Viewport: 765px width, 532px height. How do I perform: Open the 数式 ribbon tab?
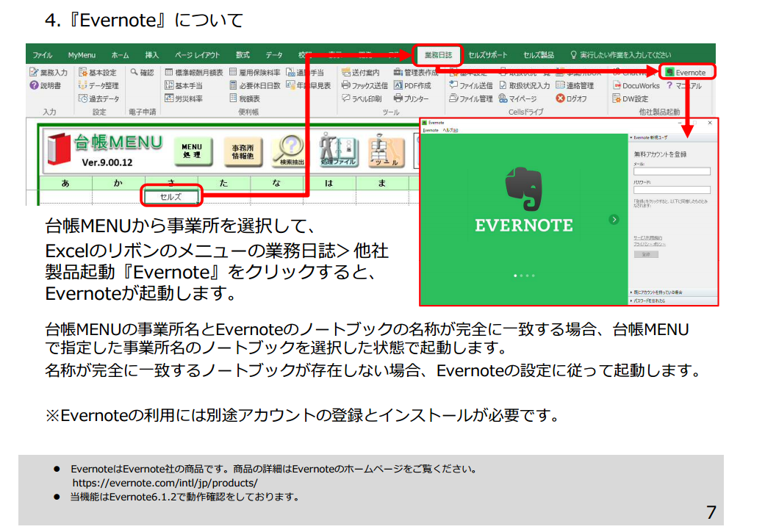click(x=243, y=55)
